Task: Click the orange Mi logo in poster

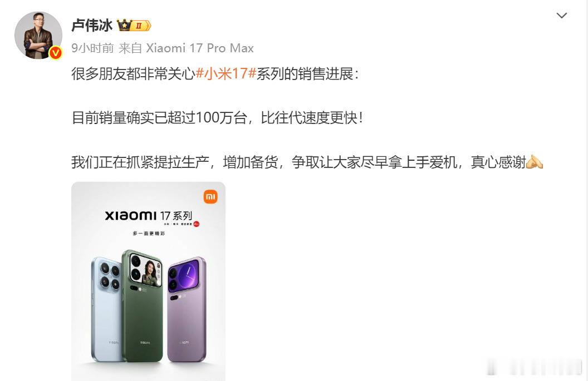Action: pos(210,197)
